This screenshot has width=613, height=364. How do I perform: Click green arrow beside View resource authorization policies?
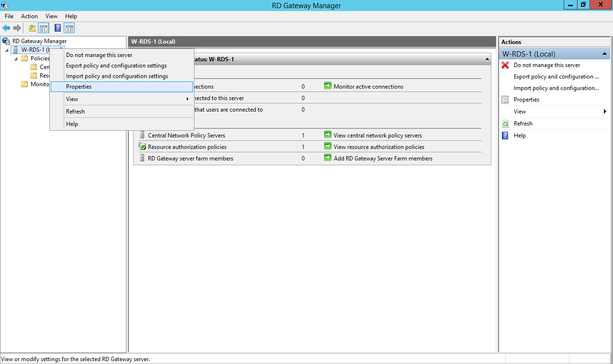coord(328,147)
